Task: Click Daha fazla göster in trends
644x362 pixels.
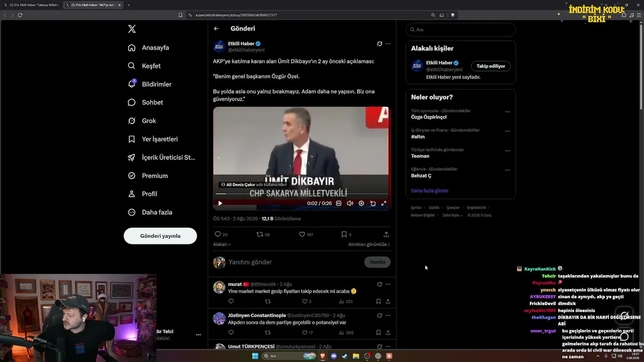Action: click(x=430, y=191)
